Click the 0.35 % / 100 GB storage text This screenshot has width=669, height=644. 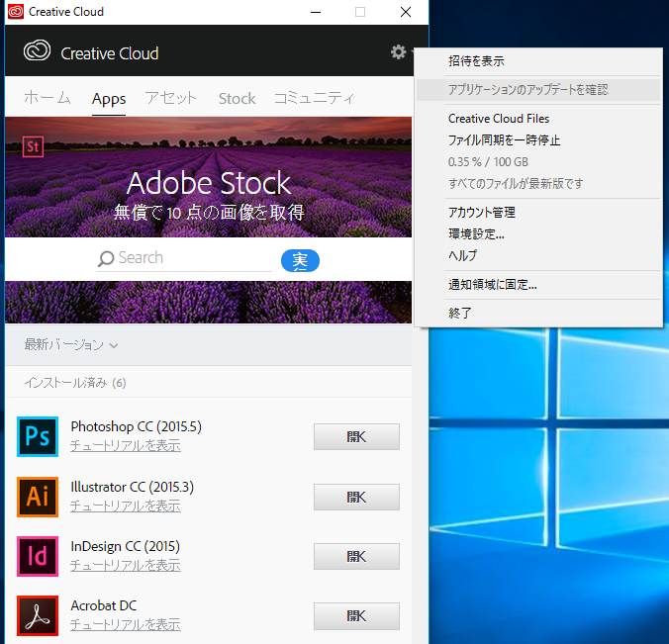click(x=488, y=162)
